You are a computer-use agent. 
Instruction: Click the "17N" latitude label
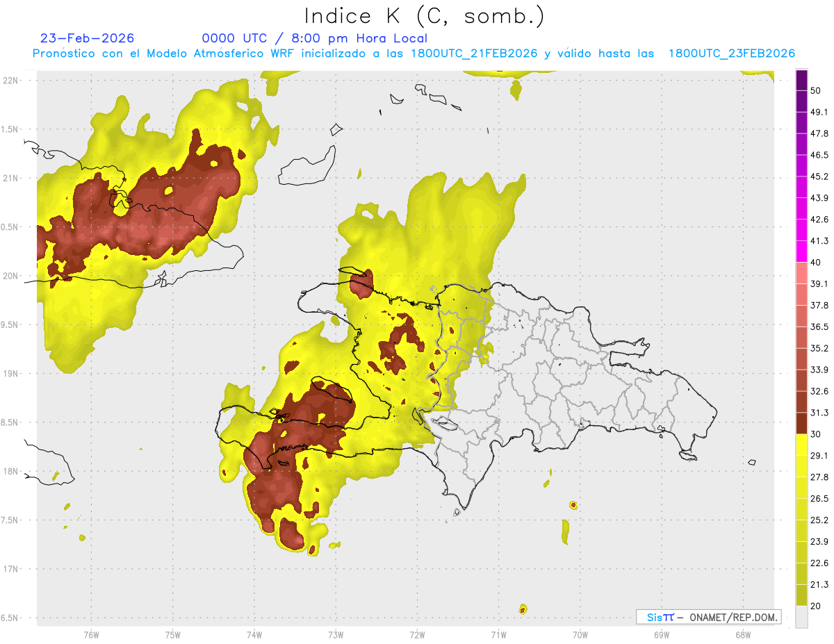[10, 570]
